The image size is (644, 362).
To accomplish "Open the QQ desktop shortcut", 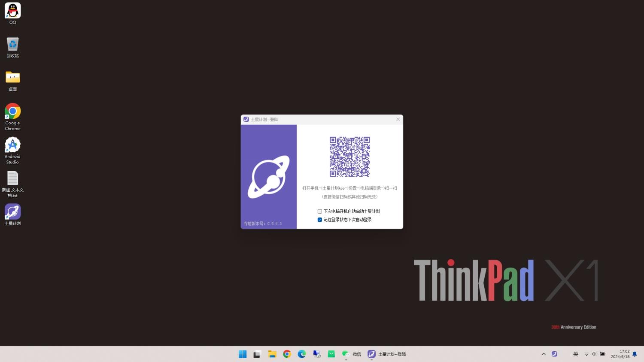I will point(12,11).
